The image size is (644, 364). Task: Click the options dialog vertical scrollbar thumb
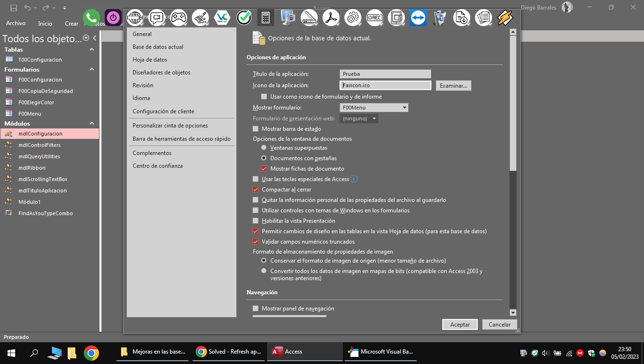513,103
